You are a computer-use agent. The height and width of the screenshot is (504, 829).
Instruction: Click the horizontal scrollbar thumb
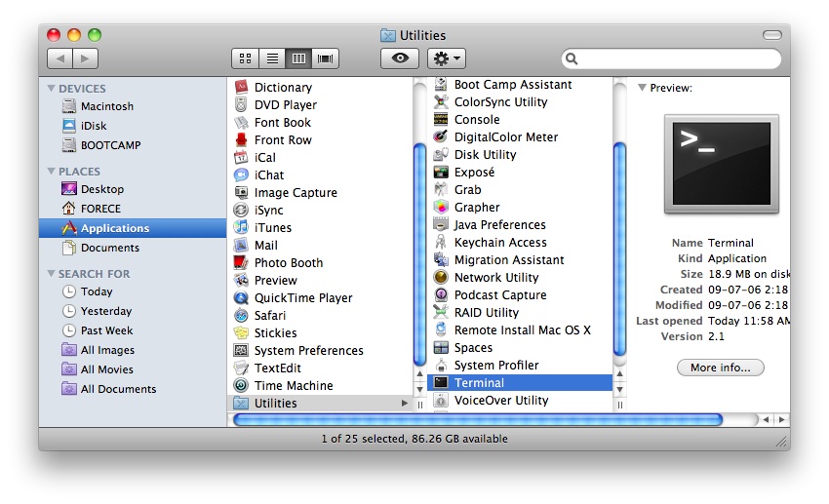[x=478, y=420]
